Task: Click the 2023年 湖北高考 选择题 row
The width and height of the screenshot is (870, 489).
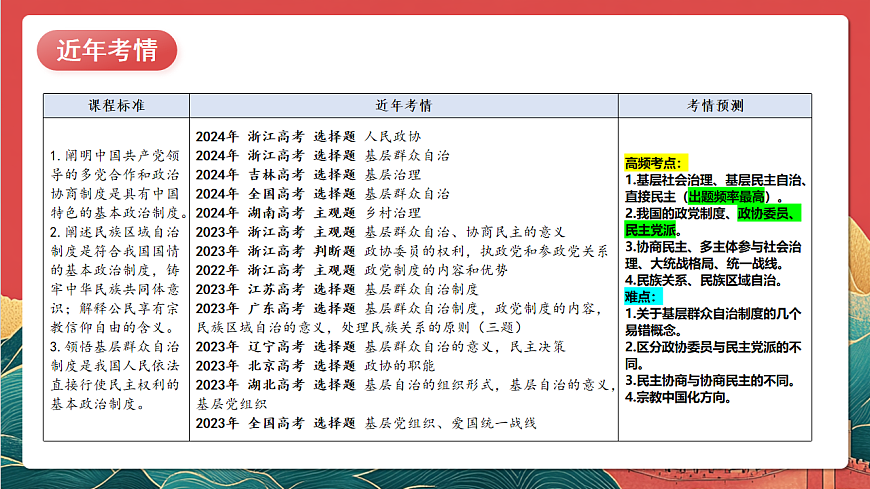Action: 406,385
